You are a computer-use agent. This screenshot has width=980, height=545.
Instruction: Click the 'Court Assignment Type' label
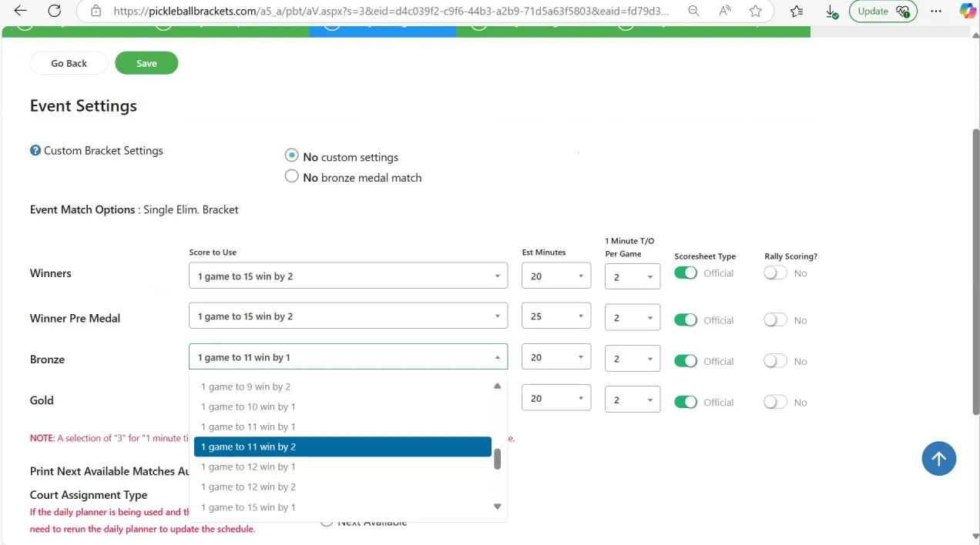[89, 495]
